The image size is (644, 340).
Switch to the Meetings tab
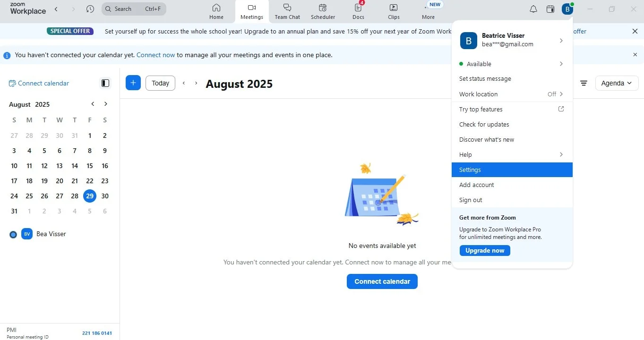252,12
